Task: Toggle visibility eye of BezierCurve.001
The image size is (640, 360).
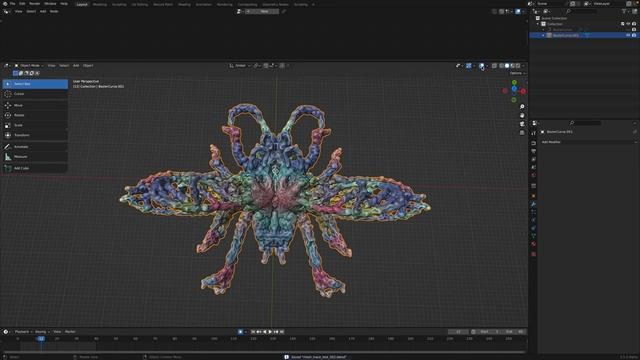Action: point(628,36)
